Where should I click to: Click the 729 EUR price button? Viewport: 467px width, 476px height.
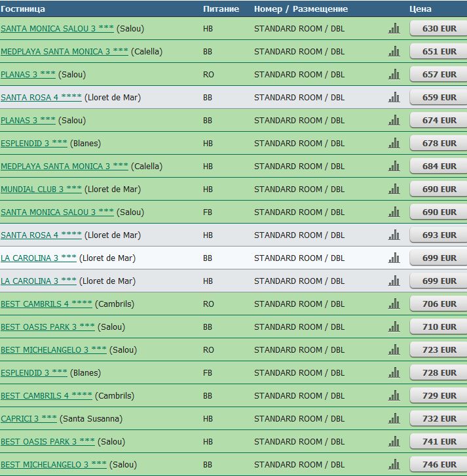click(x=438, y=396)
